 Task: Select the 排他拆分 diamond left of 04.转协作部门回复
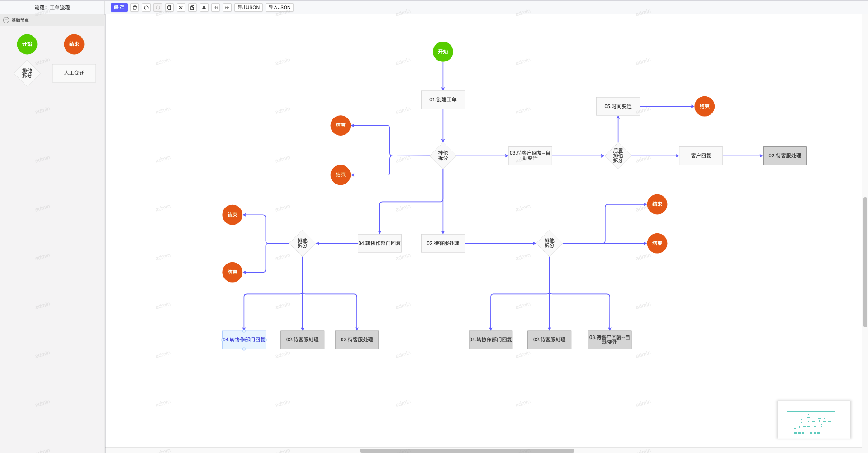click(302, 243)
